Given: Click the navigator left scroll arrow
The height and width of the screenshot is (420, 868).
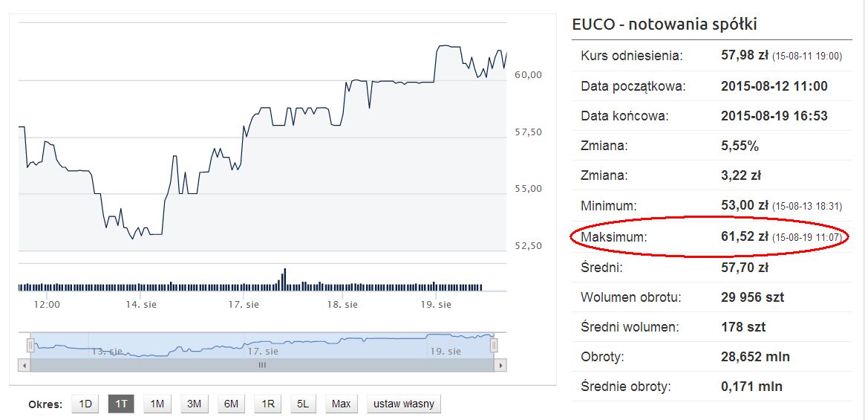Looking at the screenshot, I should (x=25, y=365).
